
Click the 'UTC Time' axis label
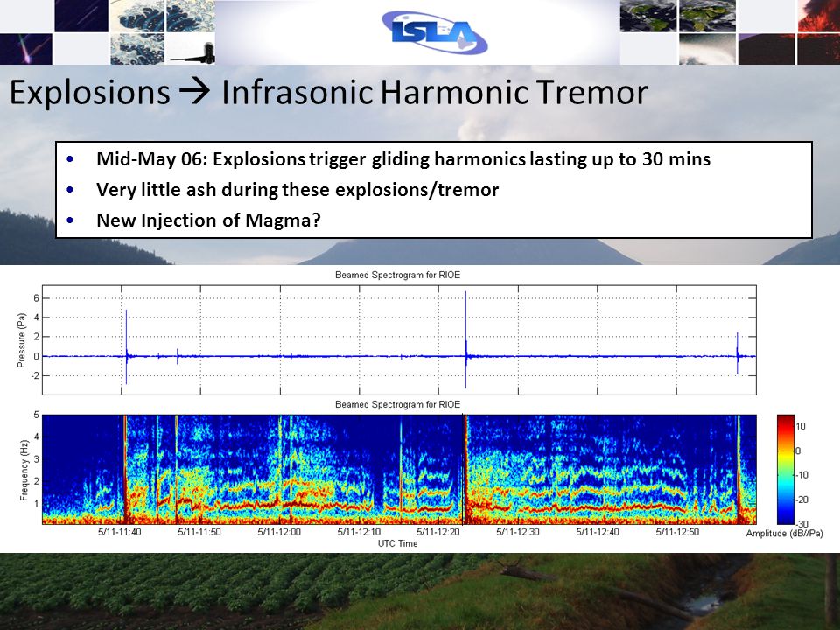pos(397,543)
